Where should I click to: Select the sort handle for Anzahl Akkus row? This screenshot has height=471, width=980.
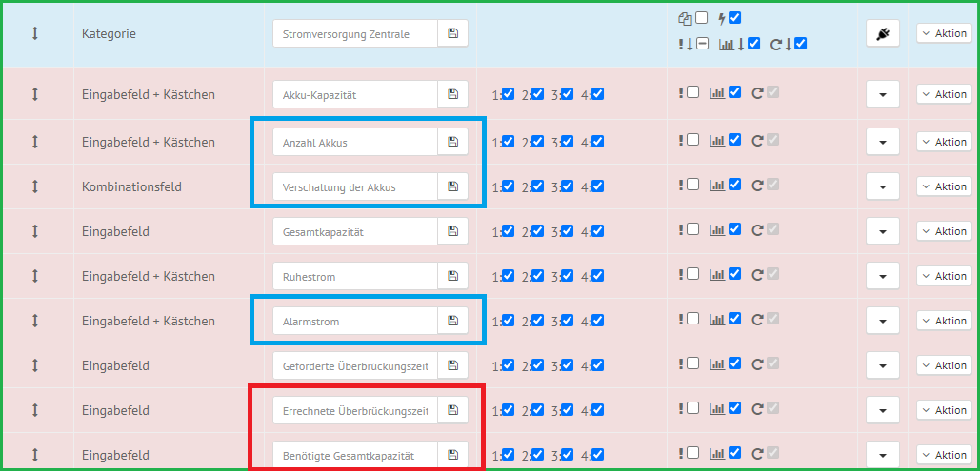(x=35, y=142)
